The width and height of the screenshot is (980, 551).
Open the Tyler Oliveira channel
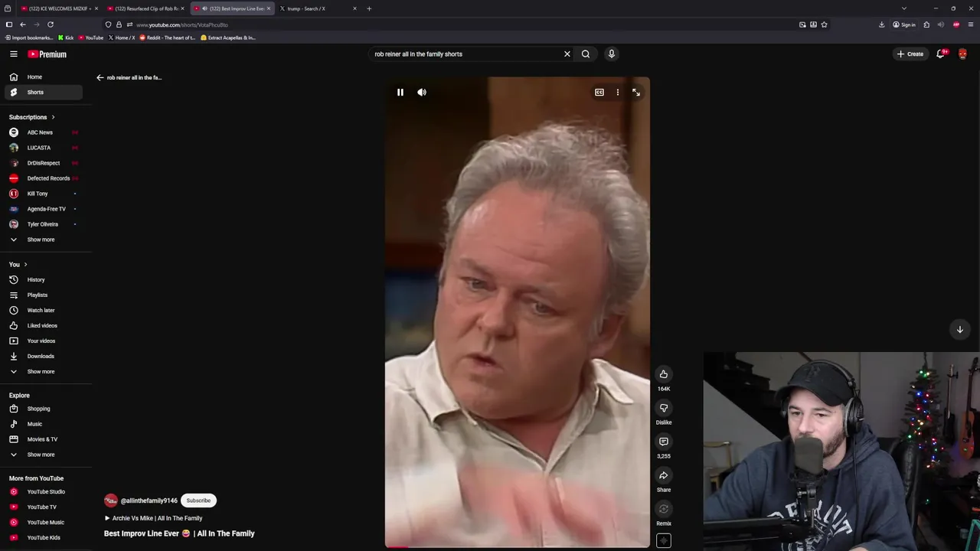pyautogui.click(x=43, y=224)
